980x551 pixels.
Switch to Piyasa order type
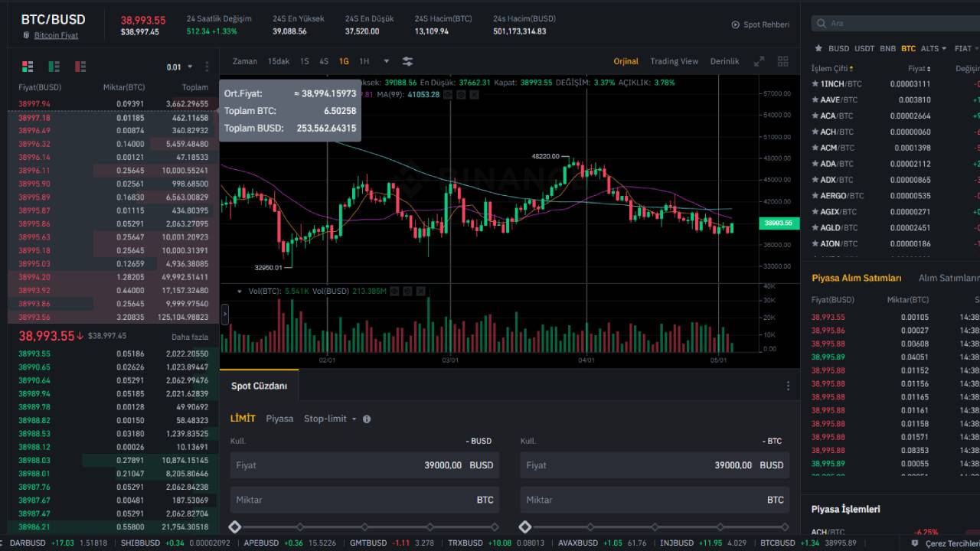279,419
